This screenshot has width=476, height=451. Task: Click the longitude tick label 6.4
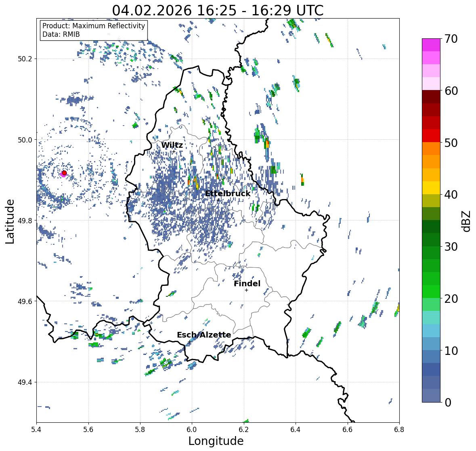click(x=296, y=430)
